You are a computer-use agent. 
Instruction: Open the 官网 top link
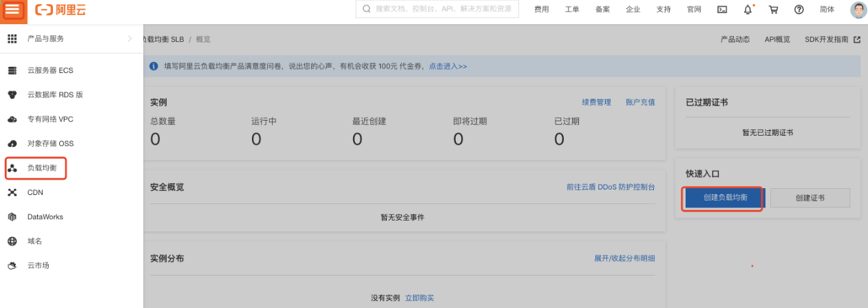click(x=694, y=10)
